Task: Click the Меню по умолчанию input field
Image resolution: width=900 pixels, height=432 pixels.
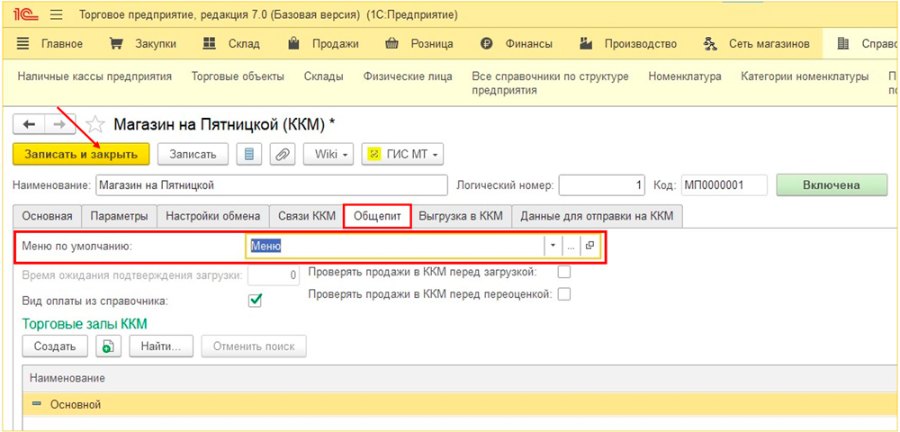Action: point(395,246)
